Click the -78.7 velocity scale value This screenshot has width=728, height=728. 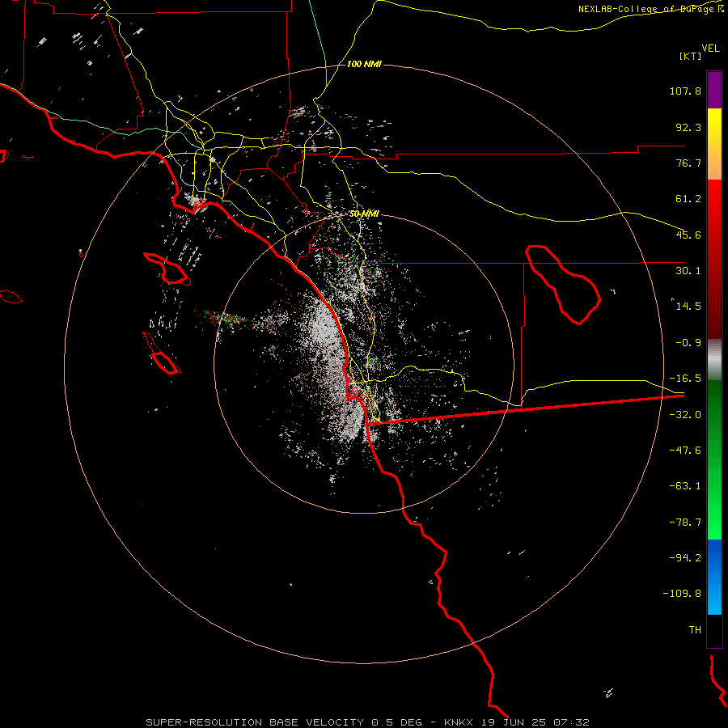(685, 523)
